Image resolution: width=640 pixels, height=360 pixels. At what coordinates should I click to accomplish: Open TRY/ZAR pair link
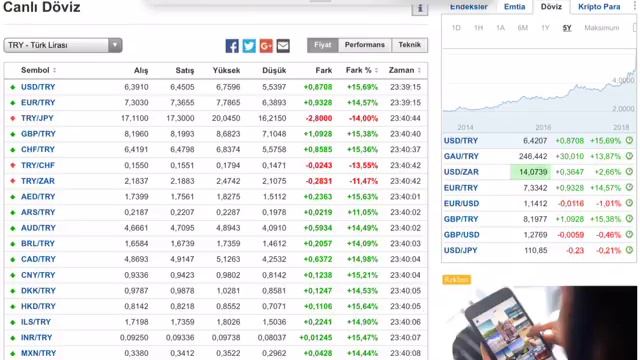coord(38,181)
